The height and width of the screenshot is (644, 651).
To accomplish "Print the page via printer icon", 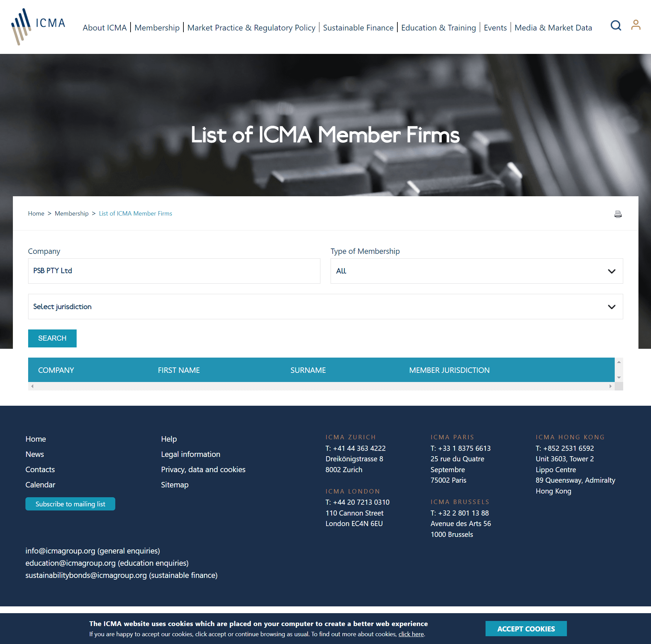I will tap(618, 214).
